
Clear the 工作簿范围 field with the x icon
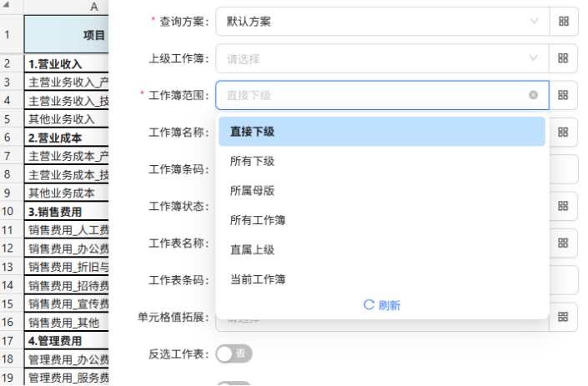pos(533,95)
